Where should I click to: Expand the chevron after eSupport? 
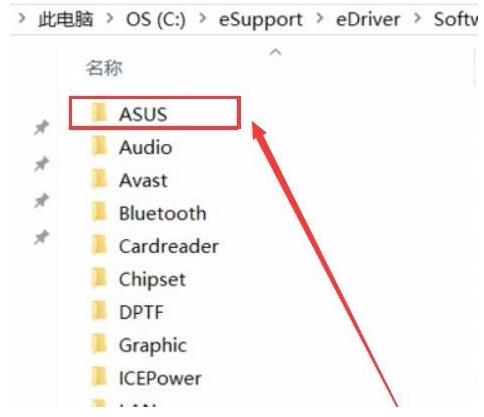pyautogui.click(x=319, y=18)
